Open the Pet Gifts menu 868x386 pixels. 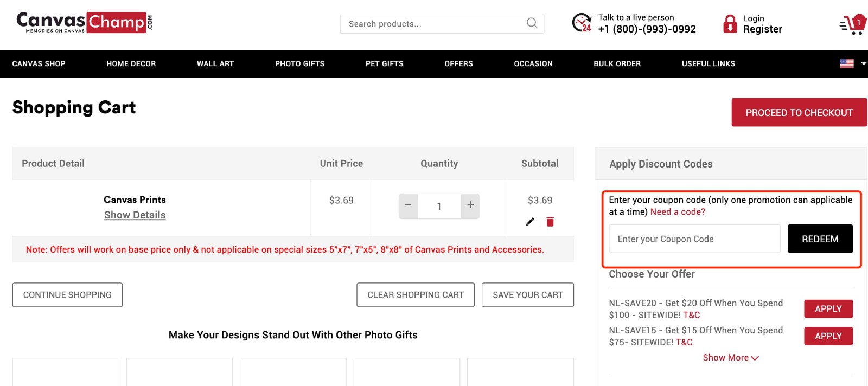click(x=385, y=63)
